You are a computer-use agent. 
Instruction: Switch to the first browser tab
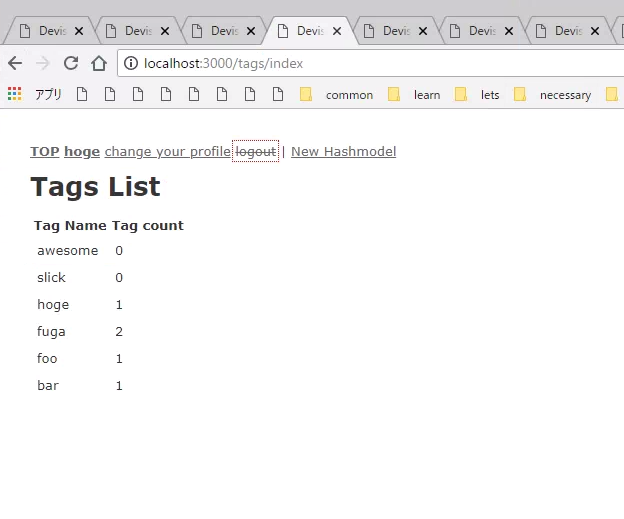[x=46, y=31]
